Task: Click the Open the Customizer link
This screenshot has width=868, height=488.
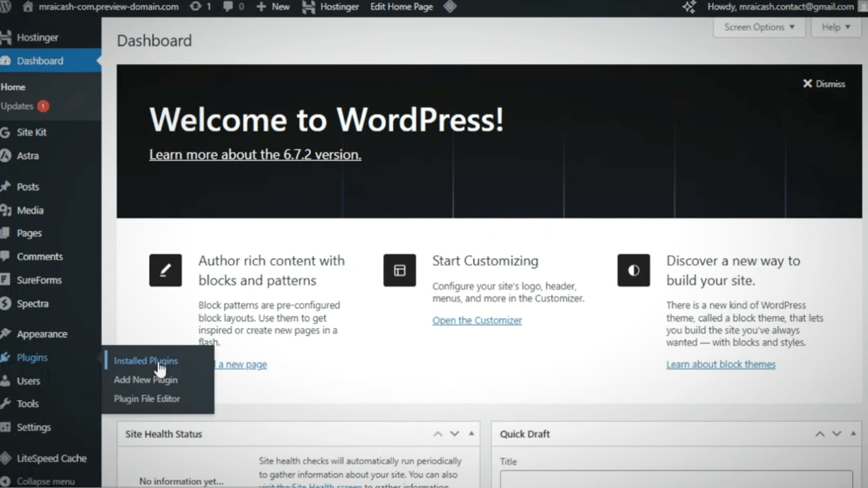Action: coord(477,320)
